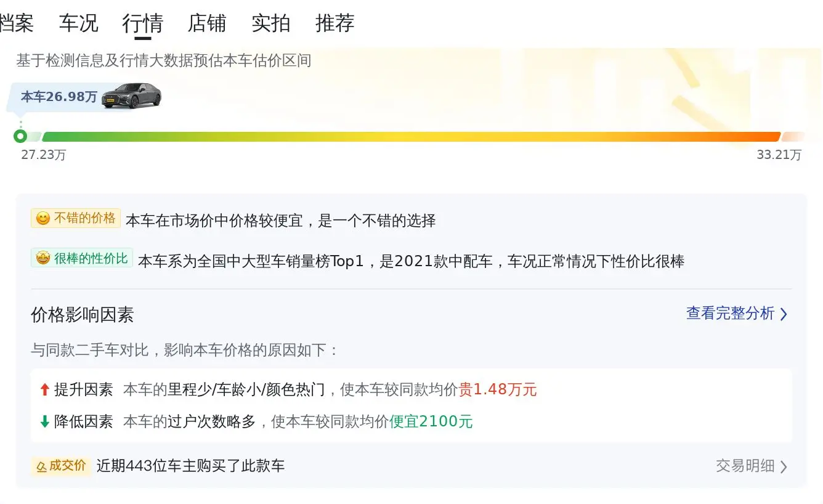Click the green down arrow by 降低因素
The image size is (823, 504).
[44, 421]
